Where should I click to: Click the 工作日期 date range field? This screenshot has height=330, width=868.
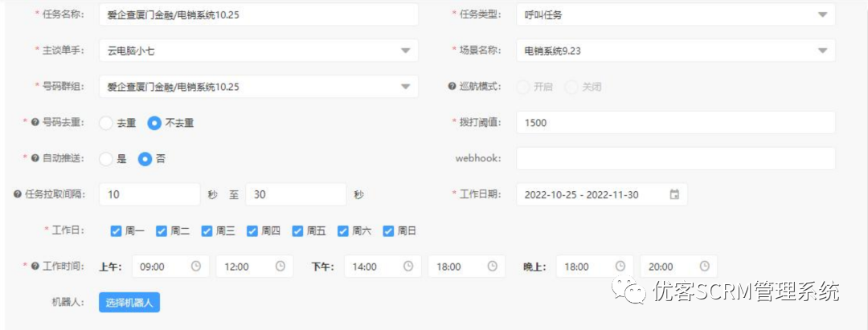click(x=602, y=194)
